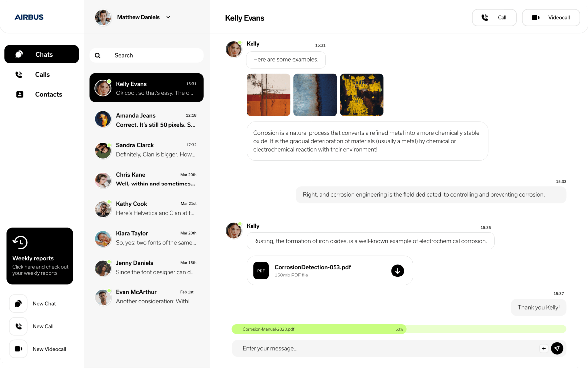The height and width of the screenshot is (368, 588).
Task: Click Evan McArthur avatar
Action: [x=103, y=298]
